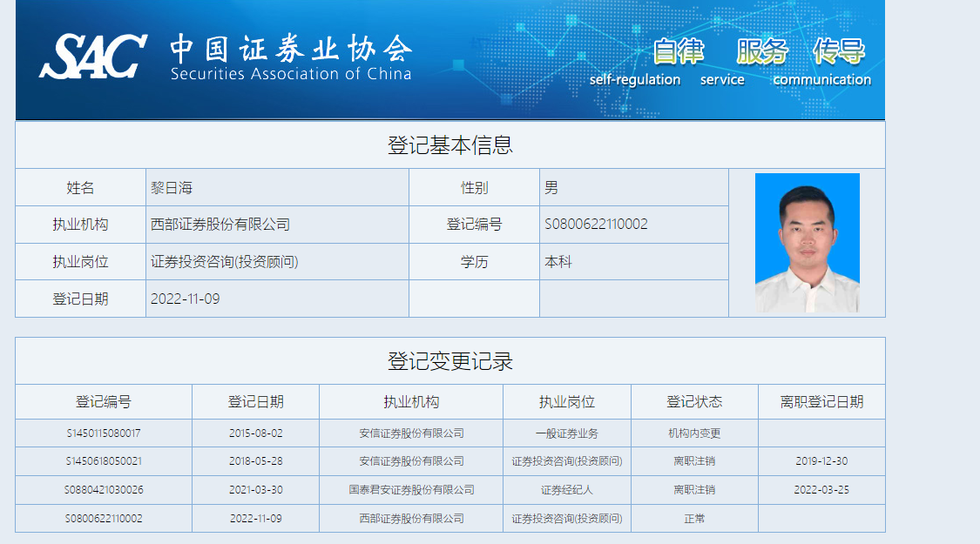The width and height of the screenshot is (980, 544).
Task: Click the 机构内变更 status cell
Action: (x=694, y=433)
